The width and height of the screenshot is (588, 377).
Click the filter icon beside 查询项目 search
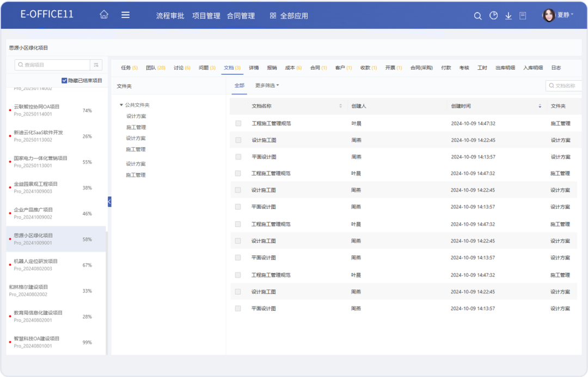tap(96, 65)
